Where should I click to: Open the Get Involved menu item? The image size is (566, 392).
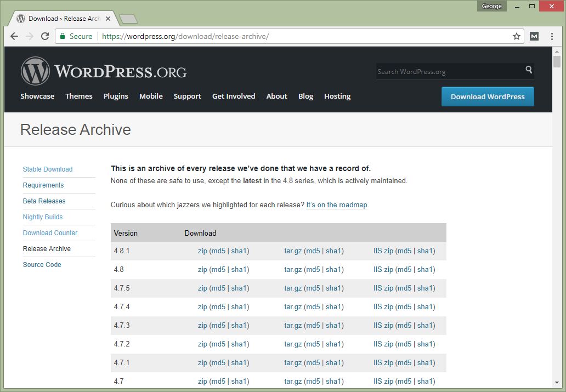[x=234, y=96]
